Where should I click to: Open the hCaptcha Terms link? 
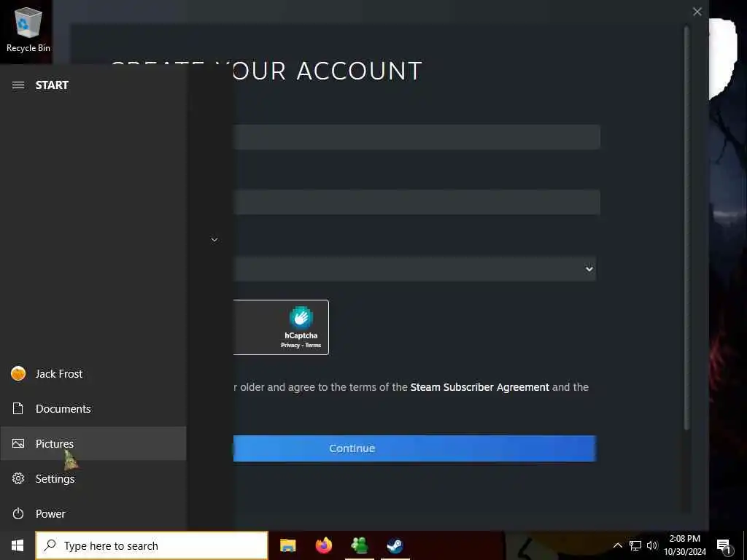(313, 345)
